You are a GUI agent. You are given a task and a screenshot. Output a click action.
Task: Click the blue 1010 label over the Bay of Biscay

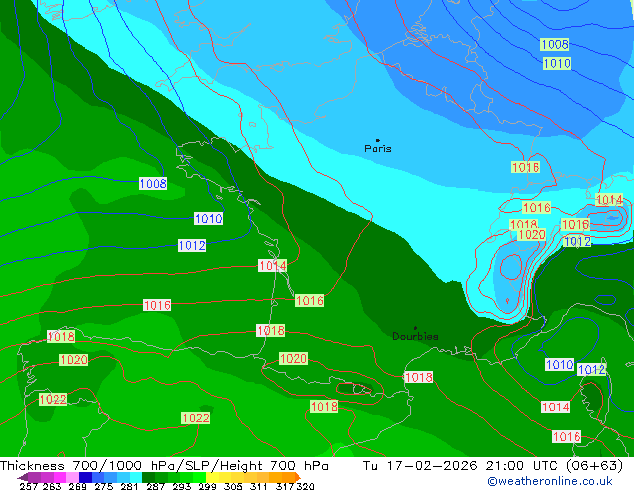[209, 219]
